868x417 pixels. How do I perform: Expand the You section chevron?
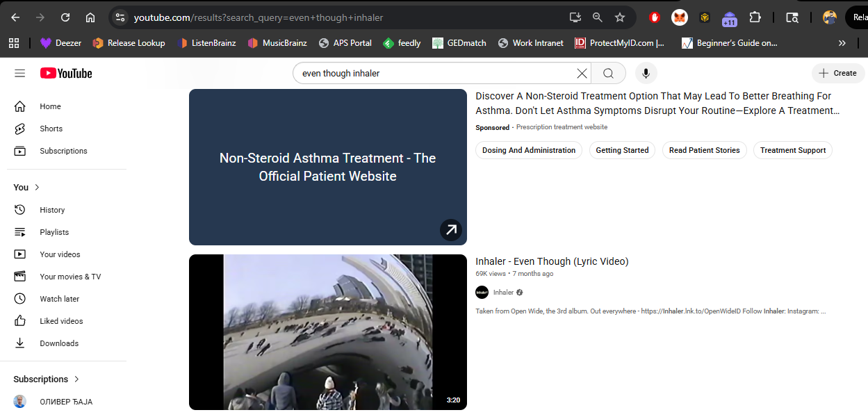37,188
